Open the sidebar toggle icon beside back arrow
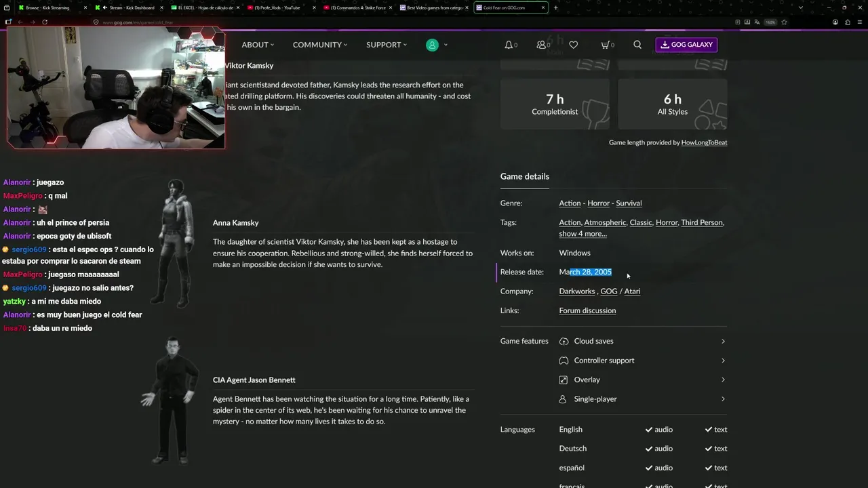 8,22
